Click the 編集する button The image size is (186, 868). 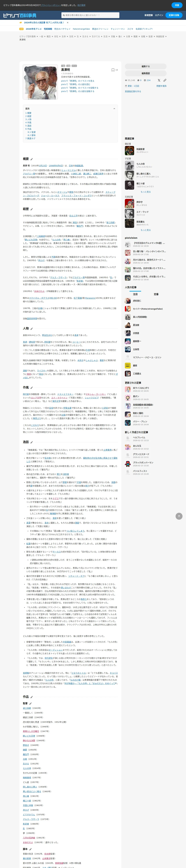pos(146,66)
